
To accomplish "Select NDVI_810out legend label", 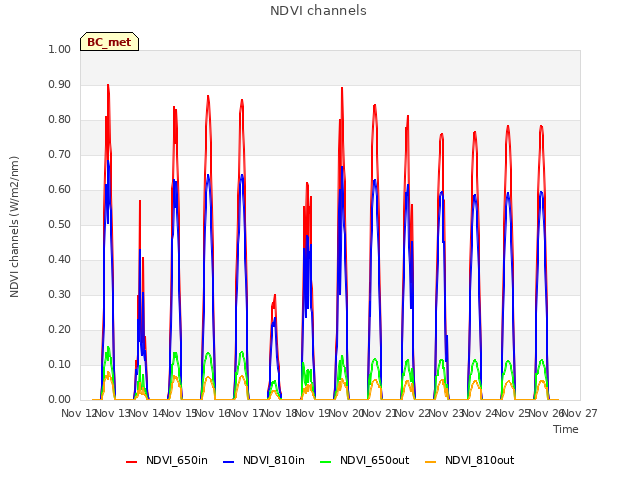I will [480, 460].
